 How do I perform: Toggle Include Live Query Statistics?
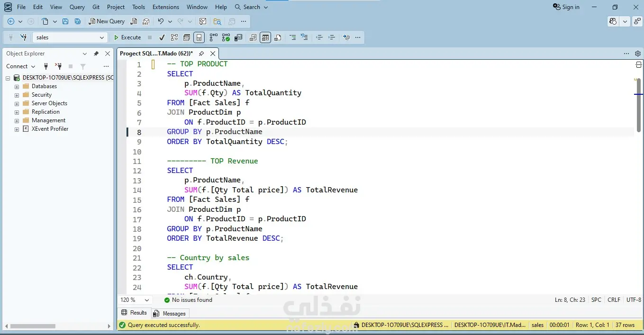[226, 37]
